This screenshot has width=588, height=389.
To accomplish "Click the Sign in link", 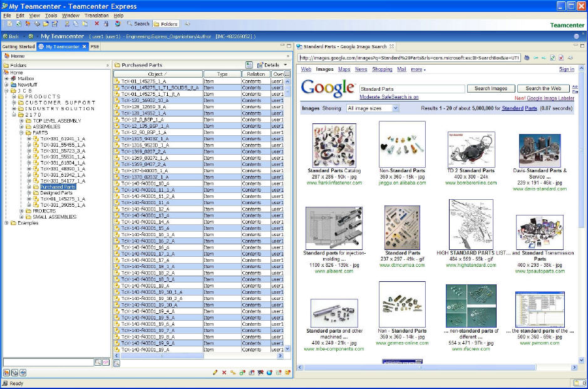I will coord(566,70).
